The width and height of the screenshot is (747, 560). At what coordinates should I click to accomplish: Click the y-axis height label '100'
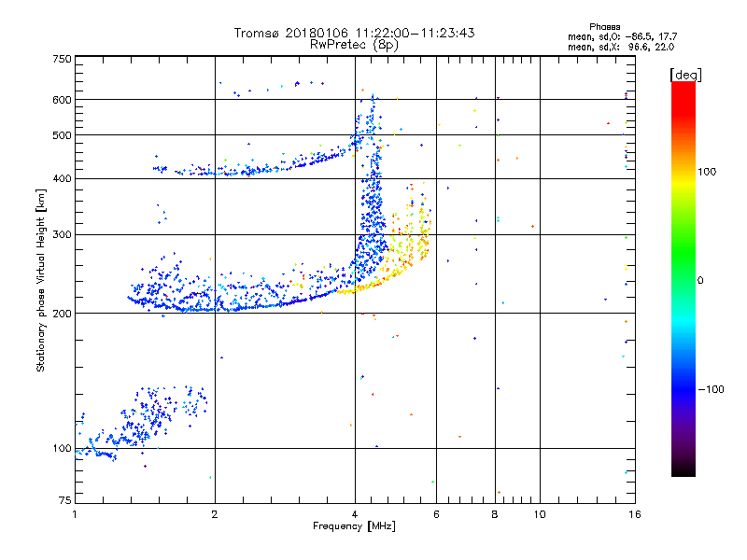(x=62, y=449)
